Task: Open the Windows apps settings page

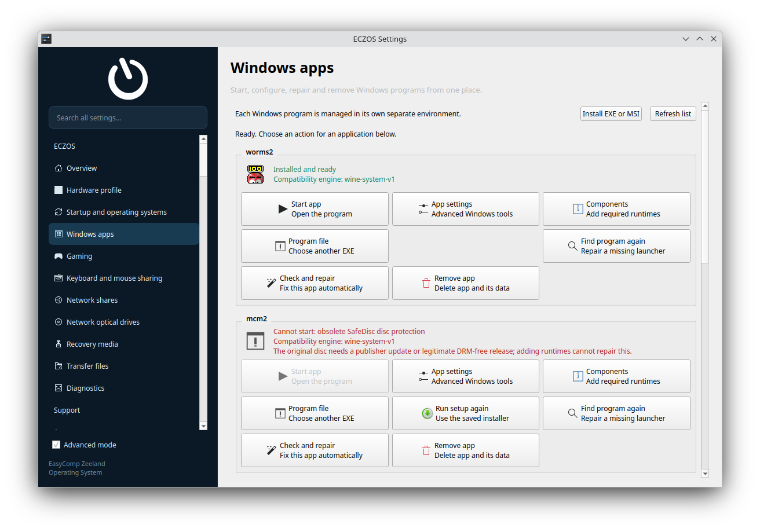Action: click(x=124, y=234)
